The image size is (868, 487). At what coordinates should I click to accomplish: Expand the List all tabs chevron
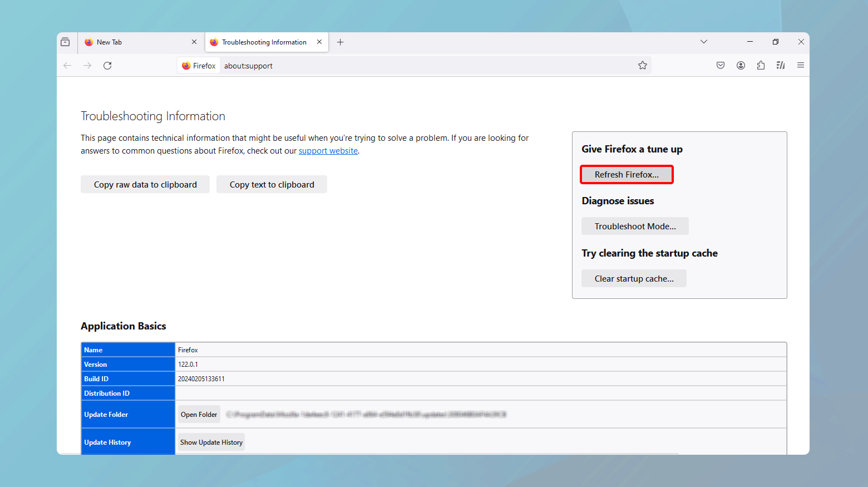(x=704, y=42)
